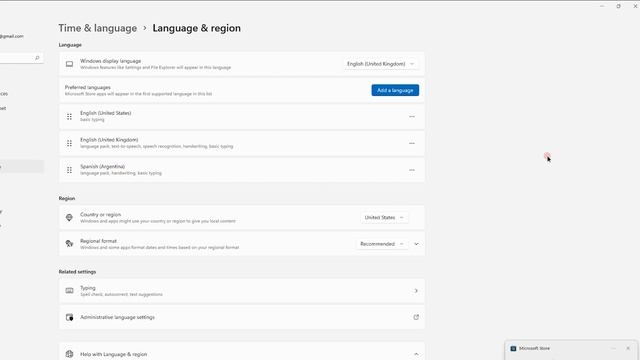Click the monitor icon beside Windows display language
The width and height of the screenshot is (640, 360).
(x=69, y=64)
